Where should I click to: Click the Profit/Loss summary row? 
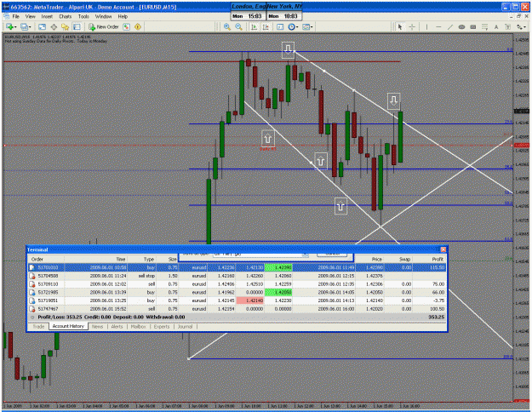click(237, 317)
